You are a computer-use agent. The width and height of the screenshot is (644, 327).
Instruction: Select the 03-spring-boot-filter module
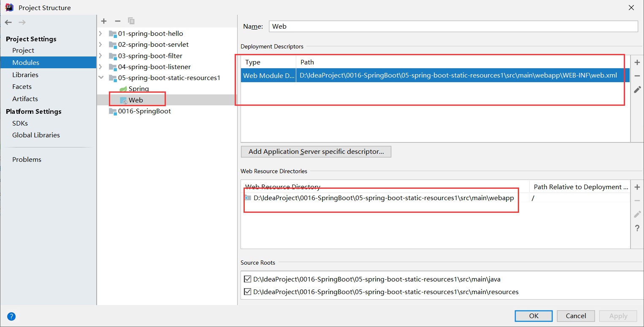(x=150, y=56)
